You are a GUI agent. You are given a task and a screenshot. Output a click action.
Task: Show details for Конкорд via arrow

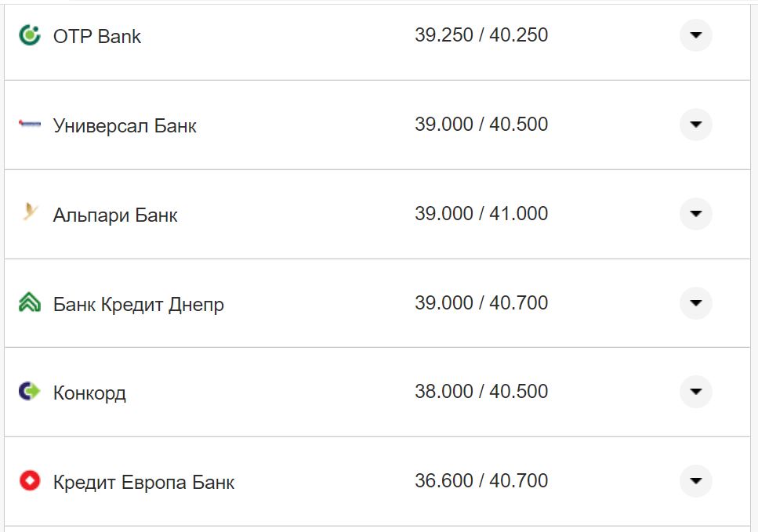[x=695, y=392]
